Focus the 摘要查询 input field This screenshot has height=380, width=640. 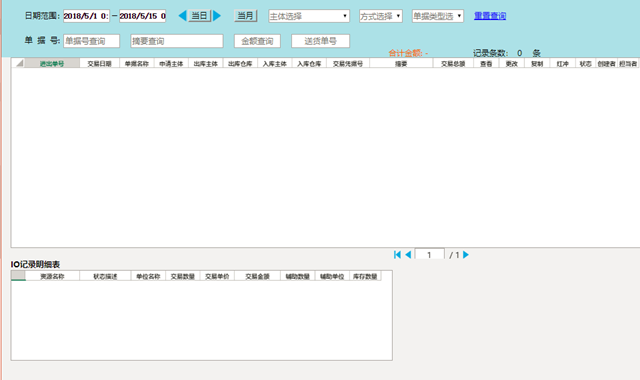(x=177, y=41)
